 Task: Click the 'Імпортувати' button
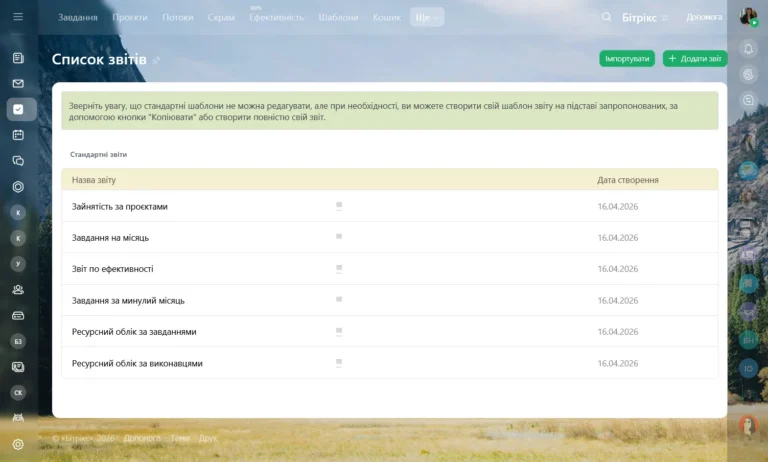point(627,59)
